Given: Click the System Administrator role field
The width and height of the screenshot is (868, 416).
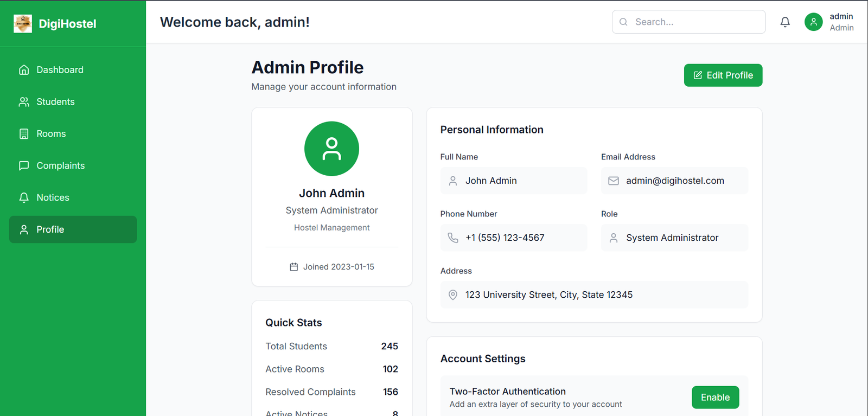Looking at the screenshot, I should pyautogui.click(x=674, y=238).
